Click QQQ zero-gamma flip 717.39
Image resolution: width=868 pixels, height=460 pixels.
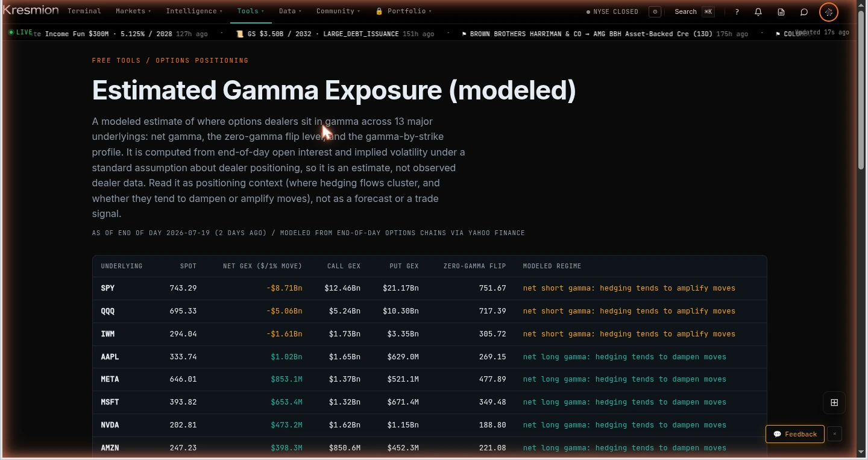(492, 311)
